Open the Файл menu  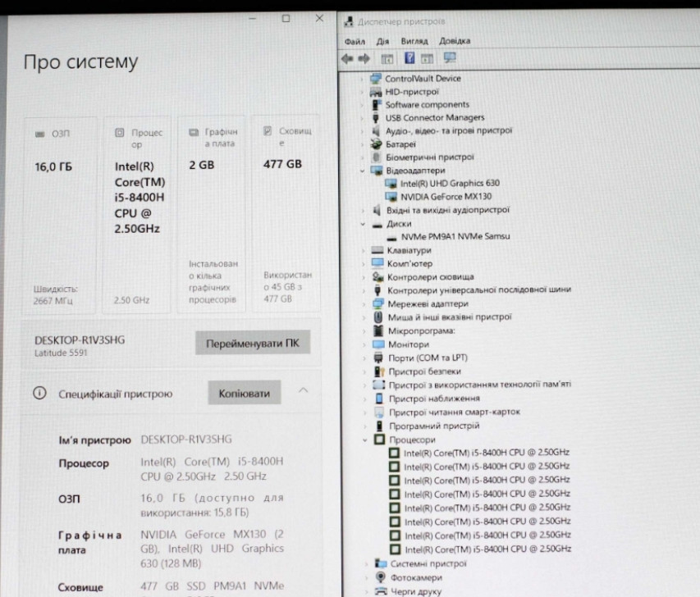tap(355, 41)
